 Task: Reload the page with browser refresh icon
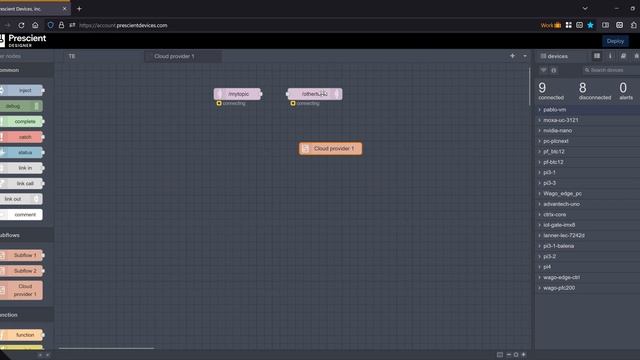click(x=21, y=25)
